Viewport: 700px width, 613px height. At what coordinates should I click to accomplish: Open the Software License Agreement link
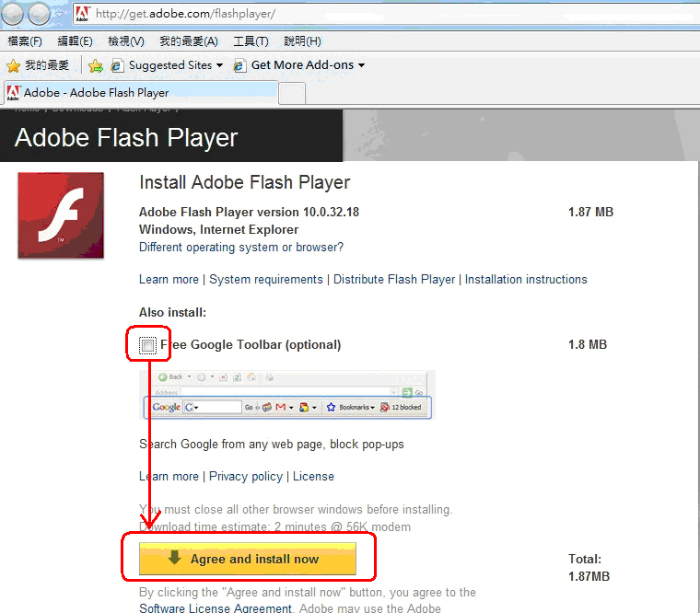[216, 607]
